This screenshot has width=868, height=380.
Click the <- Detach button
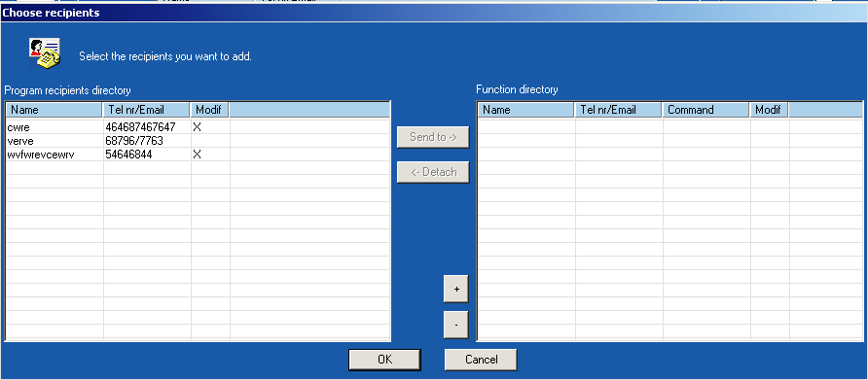433,172
